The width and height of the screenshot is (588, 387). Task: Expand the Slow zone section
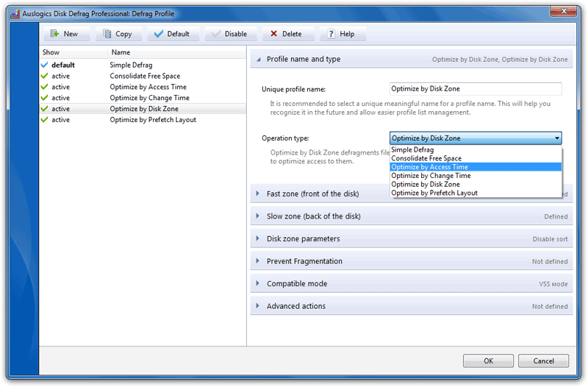pos(258,216)
